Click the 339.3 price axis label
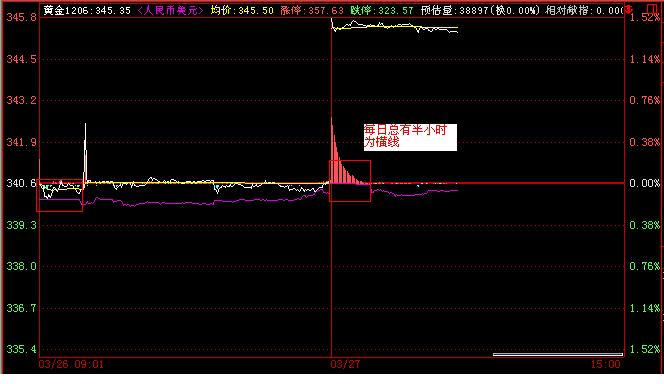664x384 pixels. (x=21, y=225)
